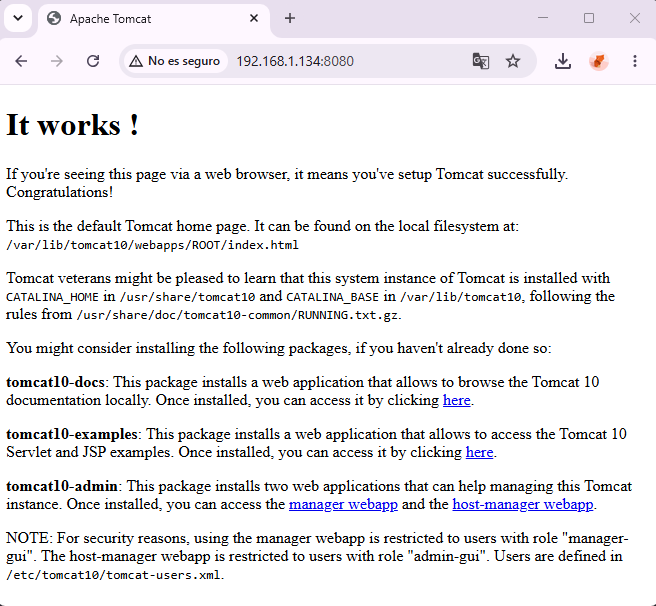Click the bold tomcat10-examples package name
The height and width of the screenshot is (606, 656).
(72, 434)
